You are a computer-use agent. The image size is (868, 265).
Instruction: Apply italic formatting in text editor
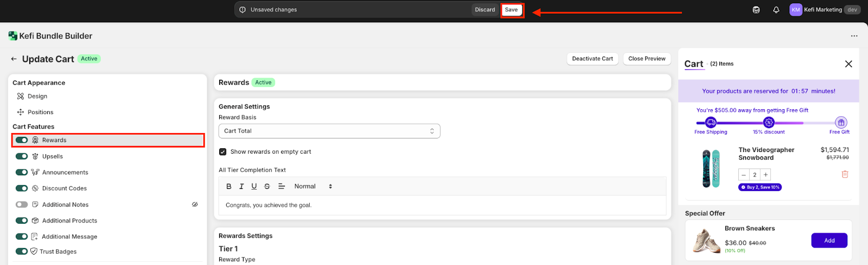tap(241, 186)
